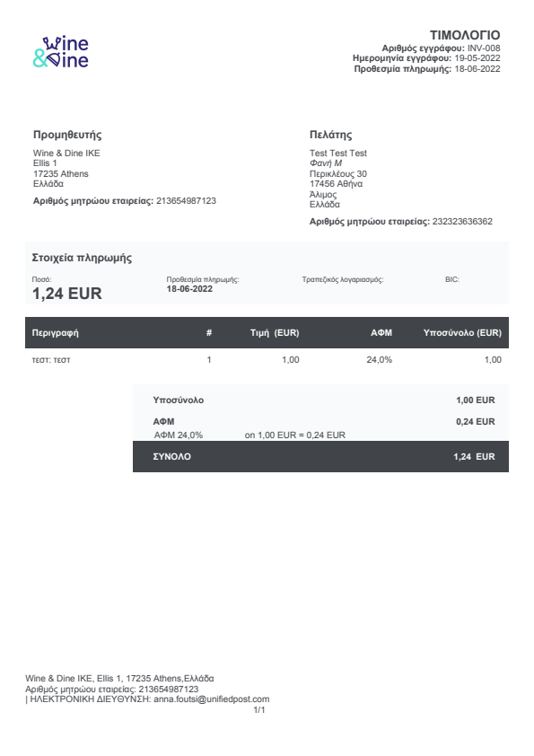The width and height of the screenshot is (534, 756).
Task: Select the invoice number INV-008
Action: pos(484,48)
